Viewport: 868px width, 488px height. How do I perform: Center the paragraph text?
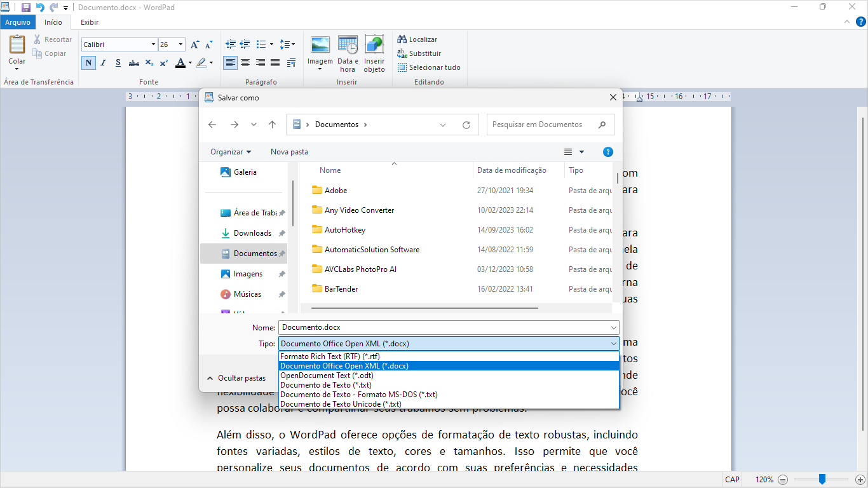coord(245,63)
